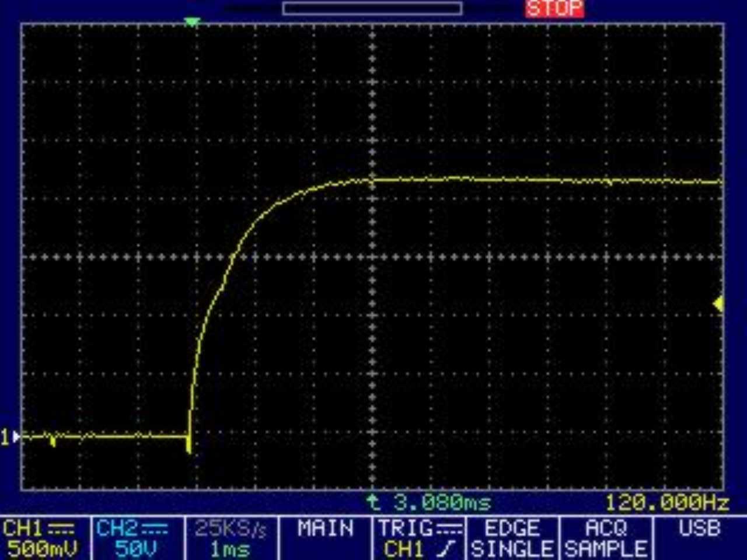Click the green horizontal position 't' icon

(373, 502)
